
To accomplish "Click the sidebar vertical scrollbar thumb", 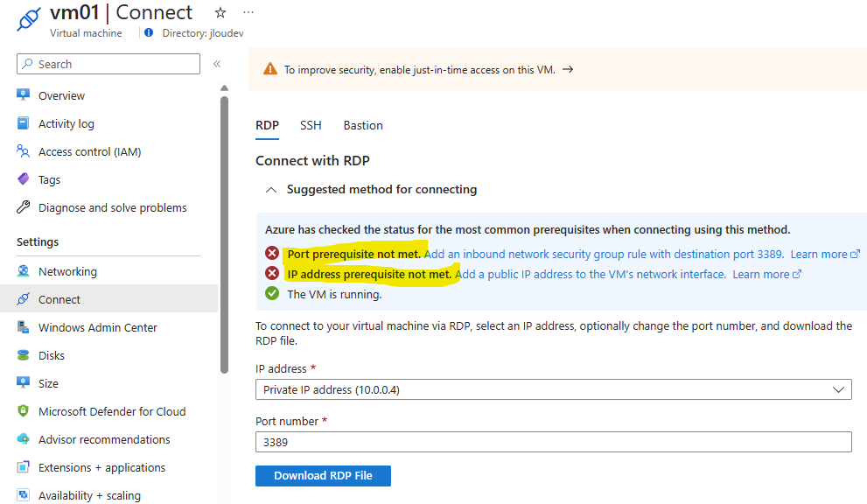I will (224, 234).
